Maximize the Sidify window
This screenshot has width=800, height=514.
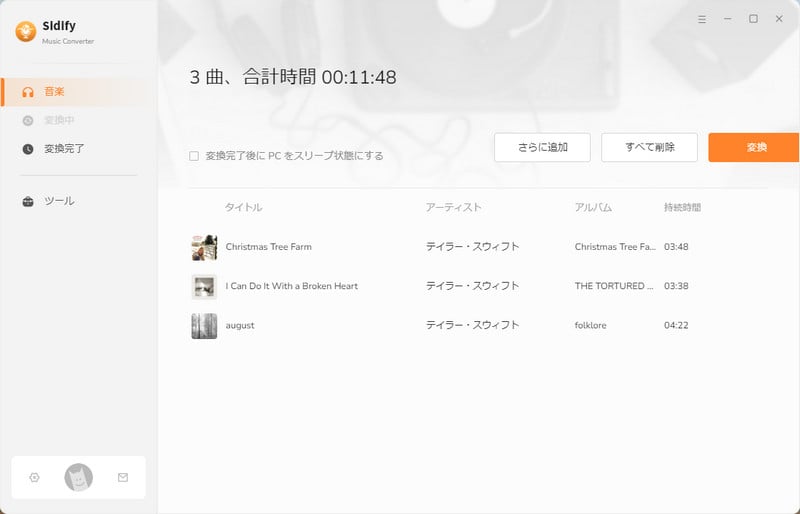tap(753, 19)
